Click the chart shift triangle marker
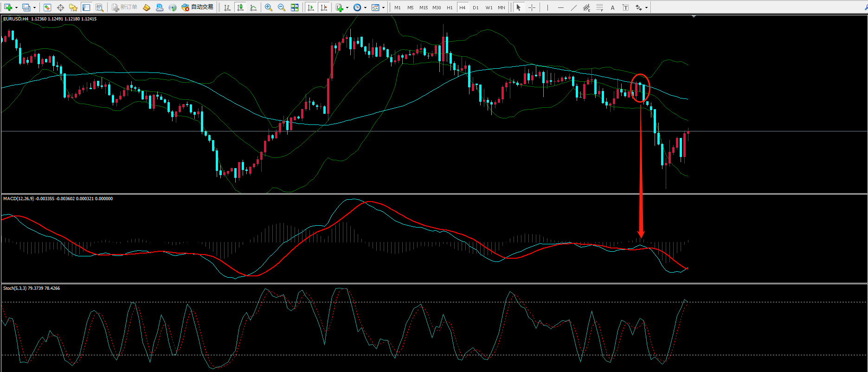 tap(694, 17)
